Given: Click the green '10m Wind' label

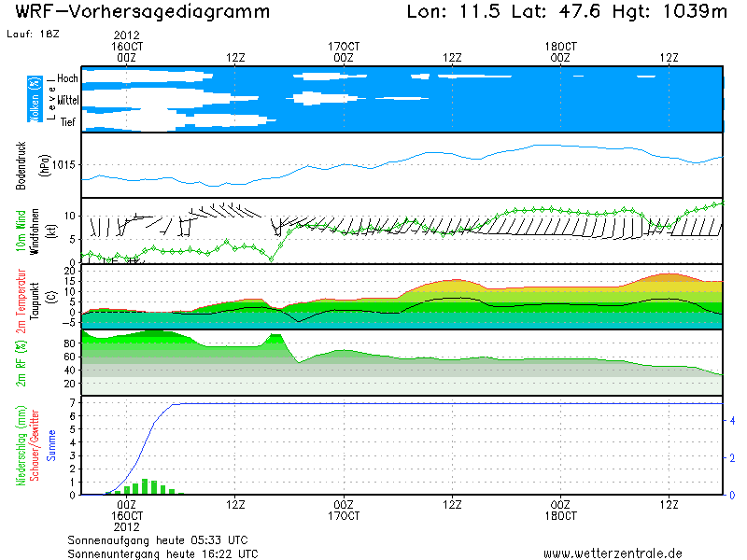Looking at the screenshot, I should (21, 231).
